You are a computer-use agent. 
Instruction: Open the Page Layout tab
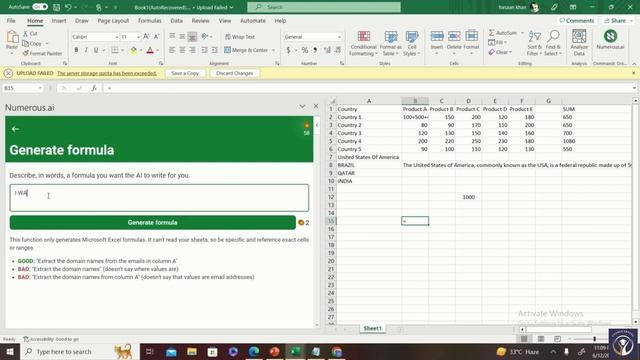[x=113, y=20]
